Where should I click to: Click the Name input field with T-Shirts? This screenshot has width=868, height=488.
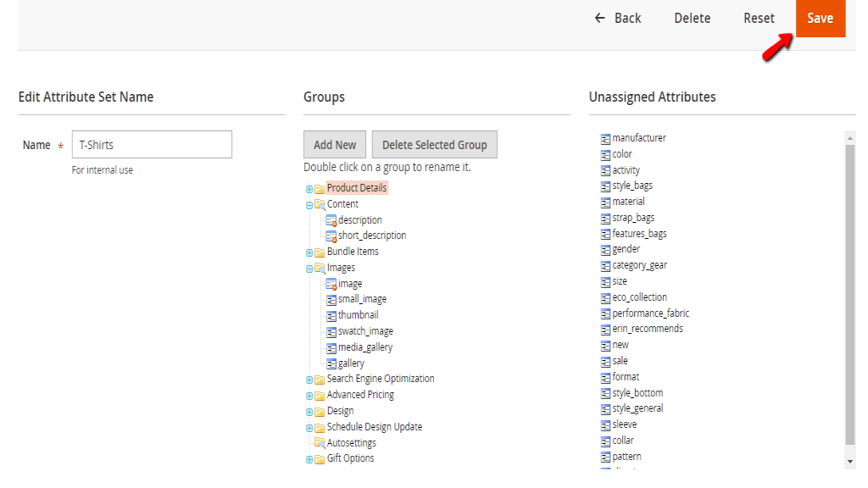tap(152, 144)
